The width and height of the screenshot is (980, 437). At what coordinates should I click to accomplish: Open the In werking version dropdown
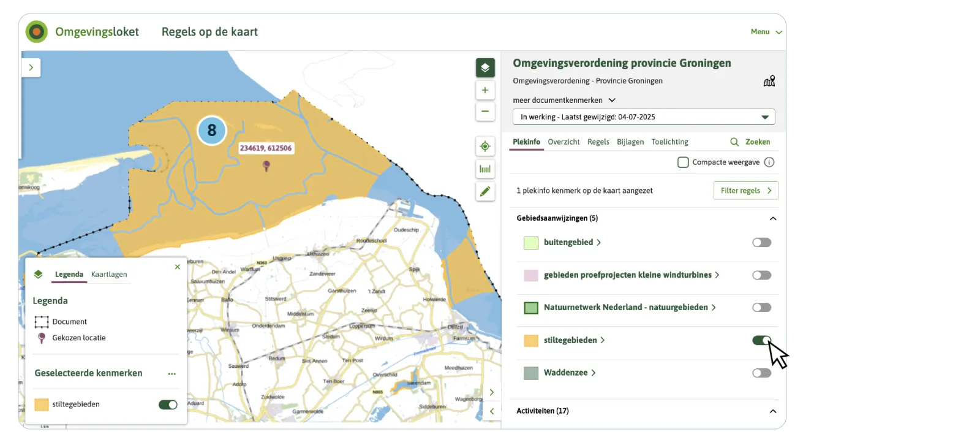pyautogui.click(x=644, y=117)
